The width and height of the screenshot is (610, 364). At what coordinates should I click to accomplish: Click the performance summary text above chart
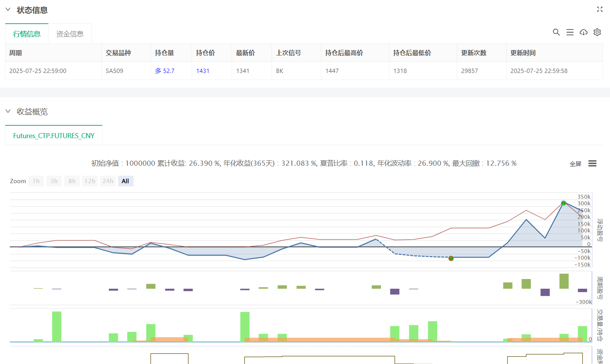click(304, 163)
